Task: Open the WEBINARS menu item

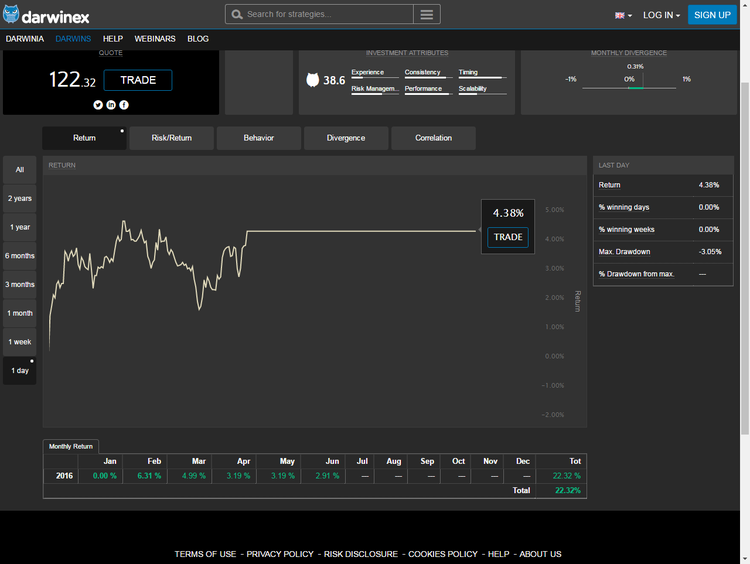Action: (155, 39)
